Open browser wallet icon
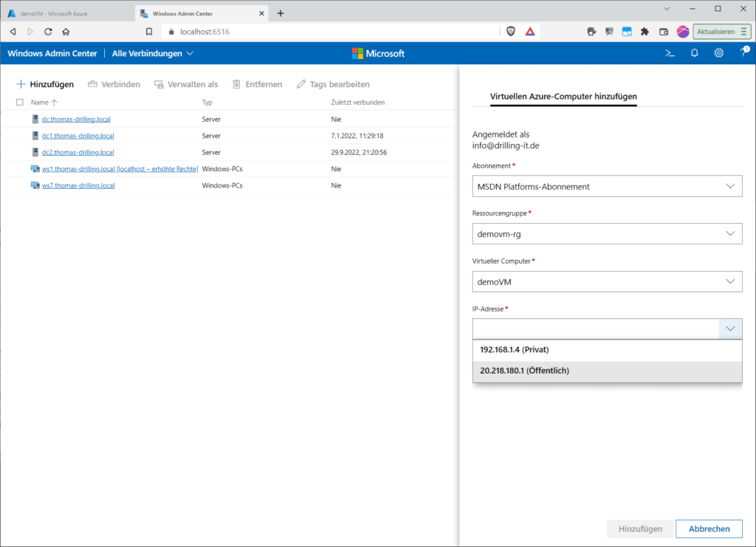The height and width of the screenshot is (547, 756). (664, 32)
